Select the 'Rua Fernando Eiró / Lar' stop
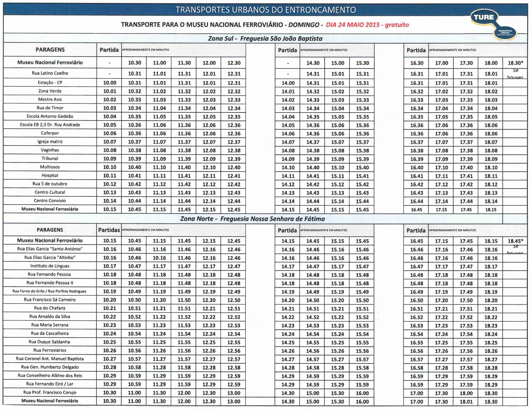 (x=50, y=384)
